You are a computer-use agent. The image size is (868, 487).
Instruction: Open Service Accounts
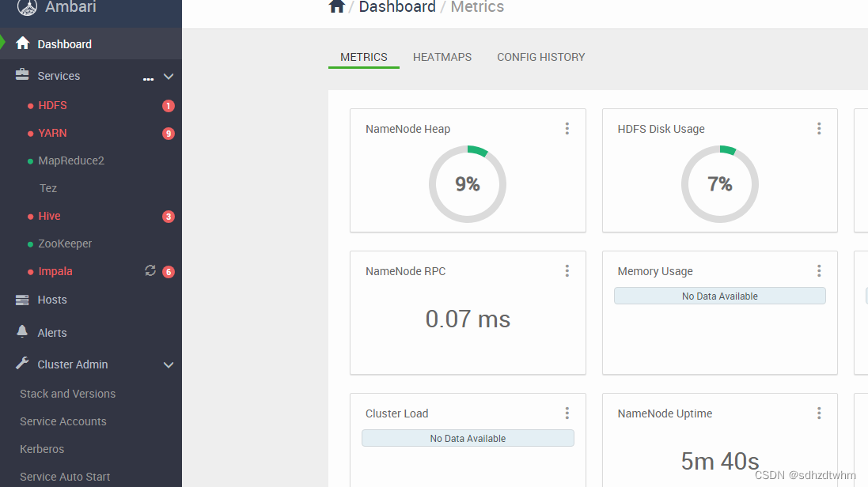(x=63, y=421)
